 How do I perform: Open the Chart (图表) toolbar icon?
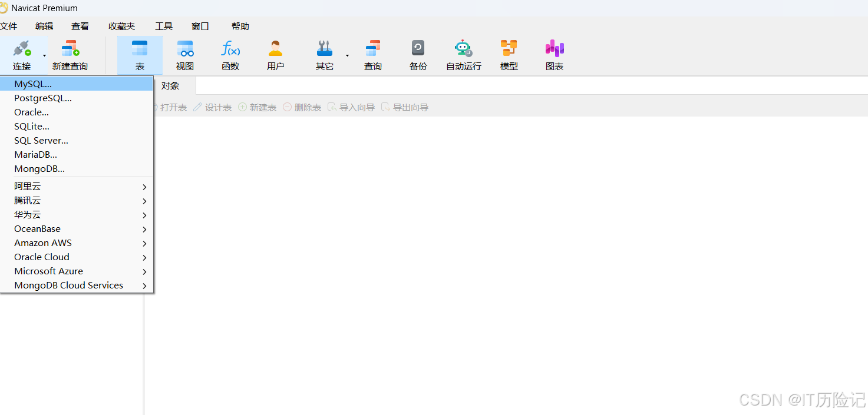click(x=555, y=48)
